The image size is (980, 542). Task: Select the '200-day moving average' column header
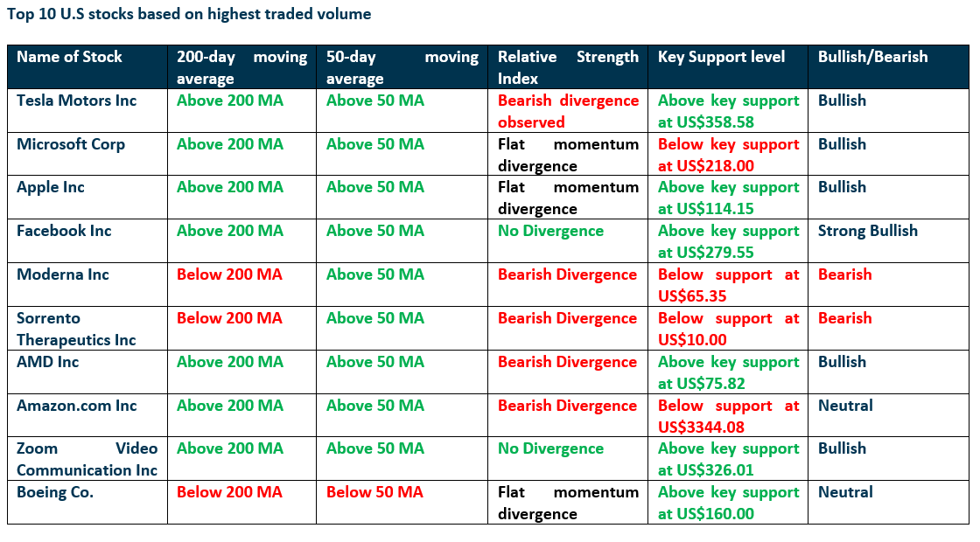click(241, 67)
